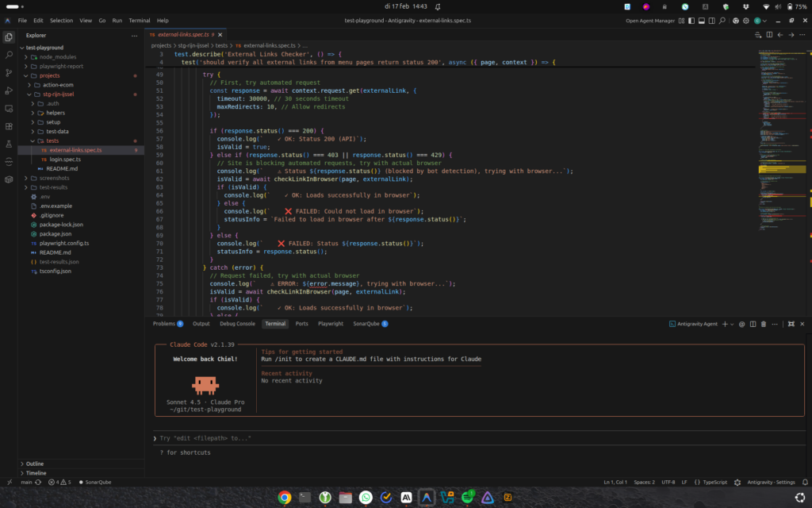Click the editor minimap to jump
This screenshot has height=508, width=812.
coord(781,119)
